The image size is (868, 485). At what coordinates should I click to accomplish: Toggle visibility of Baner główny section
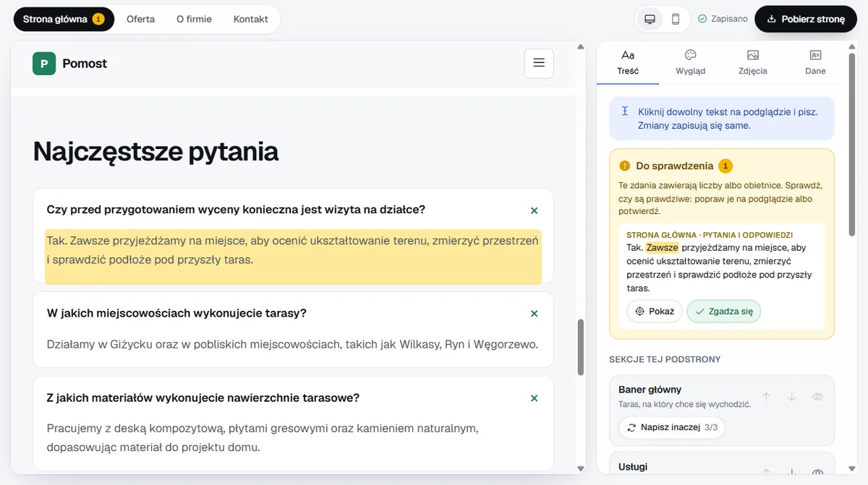click(818, 397)
